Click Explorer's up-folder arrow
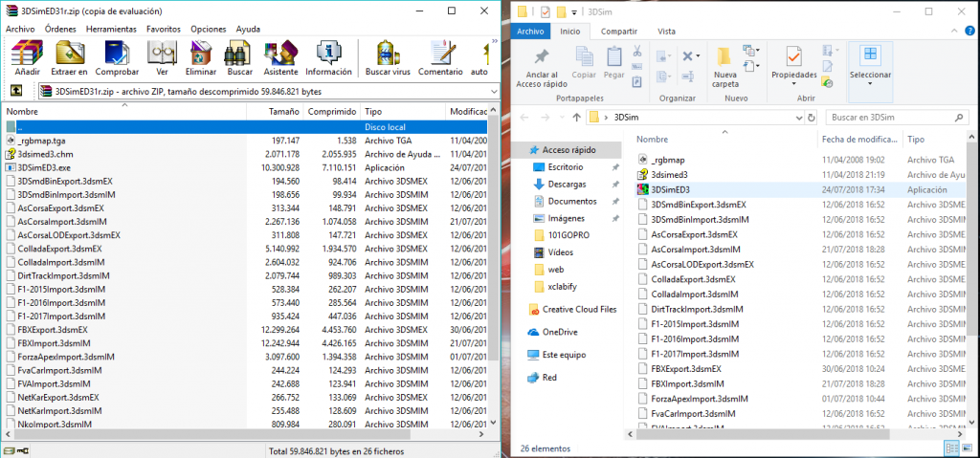The width and height of the screenshot is (980, 458). click(577, 118)
